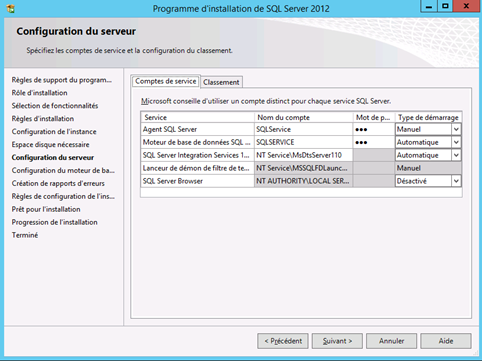Click password field for Agent SQL Server

(x=374, y=129)
